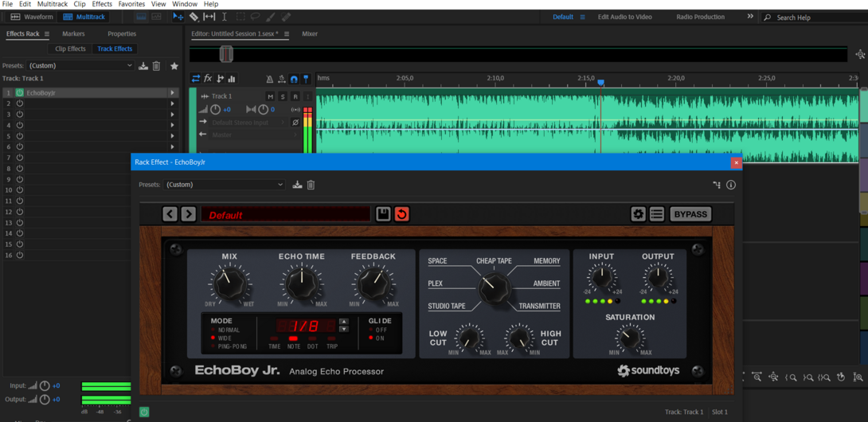Image resolution: width=868 pixels, height=422 pixels.
Task: Delete the Effects Rack preset
Action: click(156, 66)
